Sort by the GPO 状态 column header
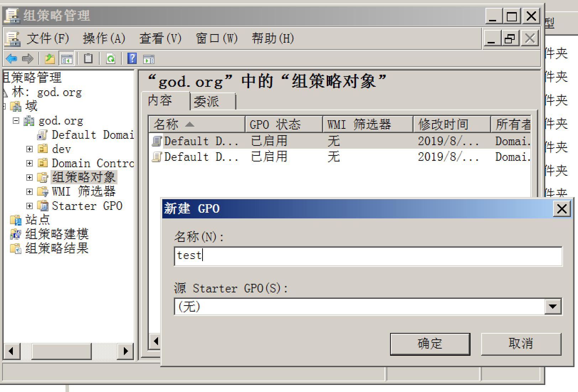The height and width of the screenshot is (392, 578). (284, 124)
